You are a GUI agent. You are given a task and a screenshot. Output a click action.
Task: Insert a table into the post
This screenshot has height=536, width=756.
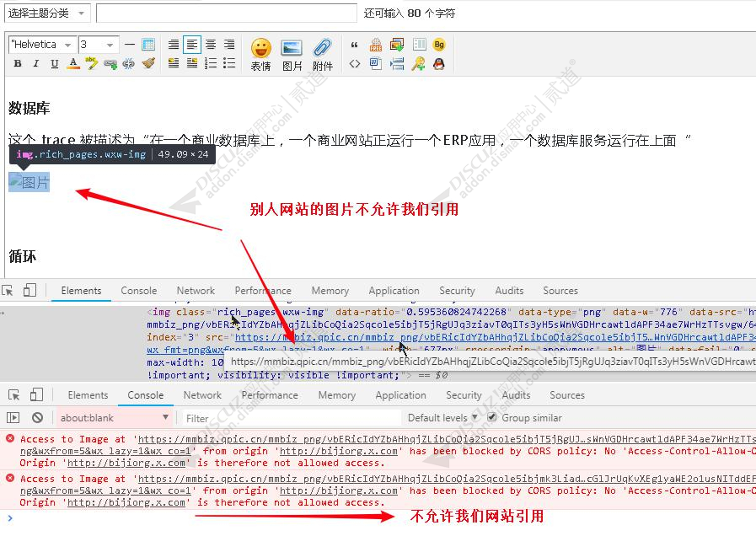(148, 45)
